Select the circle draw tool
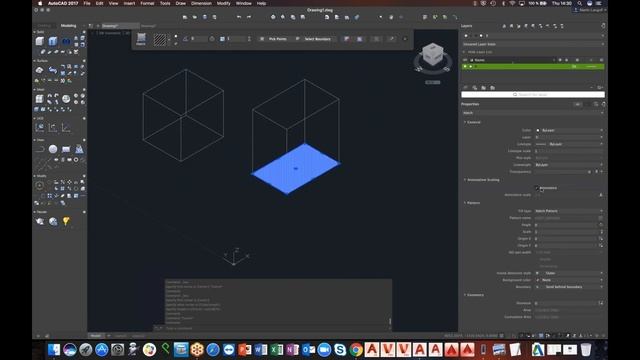This screenshot has width=640, height=360. click(x=53, y=149)
